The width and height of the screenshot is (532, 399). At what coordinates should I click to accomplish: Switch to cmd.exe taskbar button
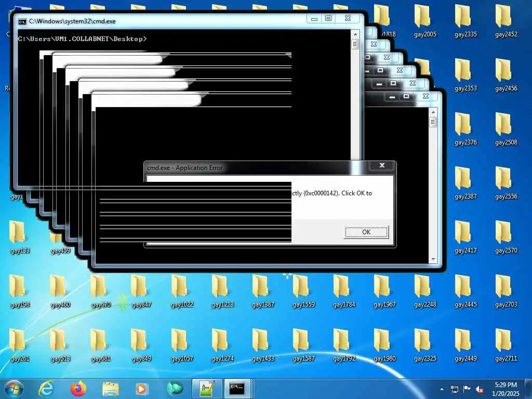[x=237, y=389]
